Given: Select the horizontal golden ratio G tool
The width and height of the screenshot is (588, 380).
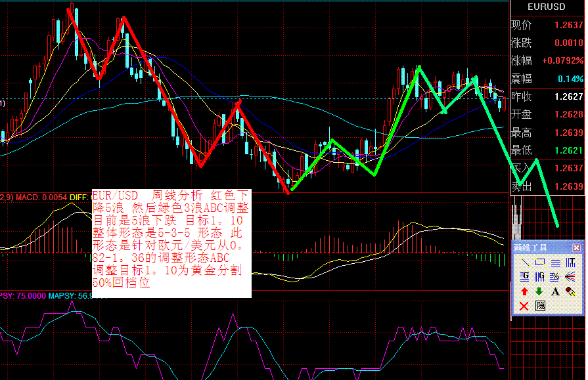Looking at the screenshot, I should 524,277.
